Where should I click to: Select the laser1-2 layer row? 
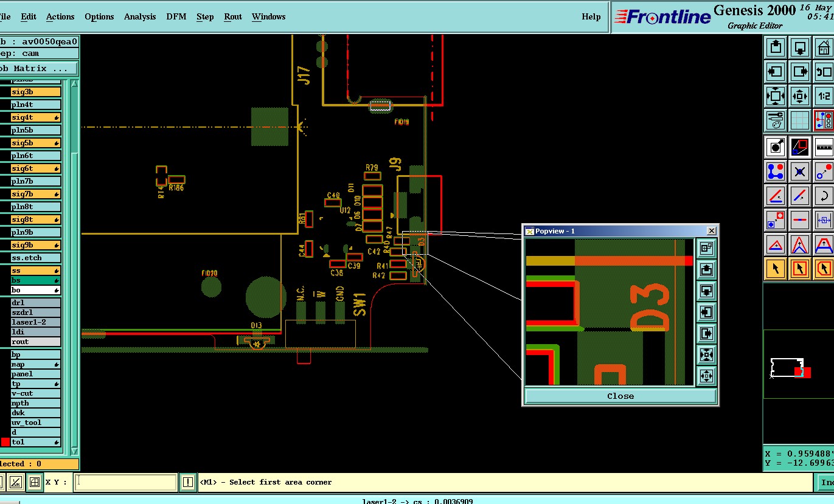coord(36,322)
